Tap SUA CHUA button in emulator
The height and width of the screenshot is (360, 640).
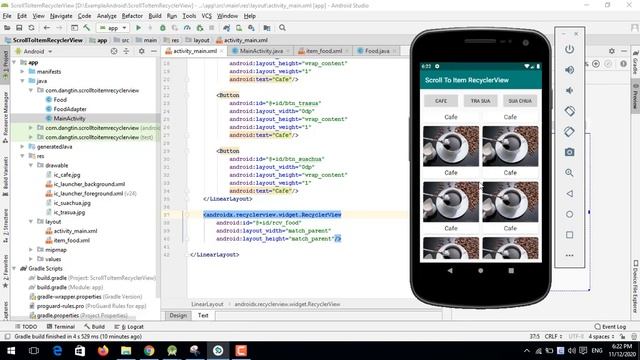[520, 101]
